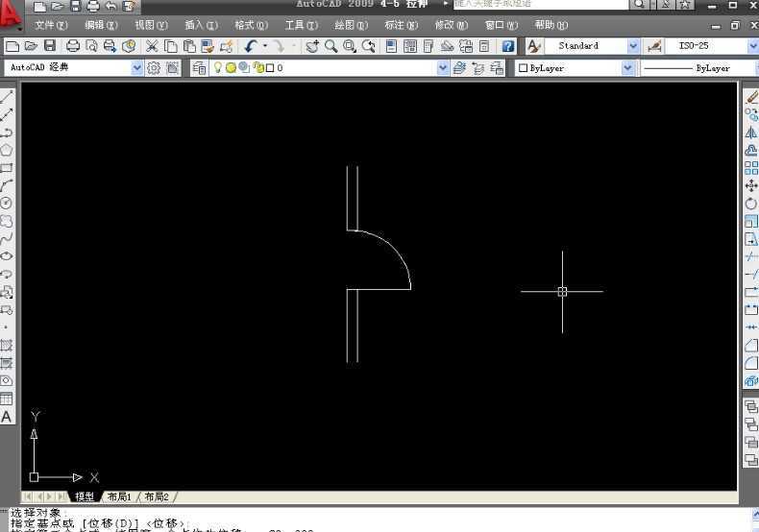
Task: Click the search magnifier button in title bar
Action: [639, 5]
